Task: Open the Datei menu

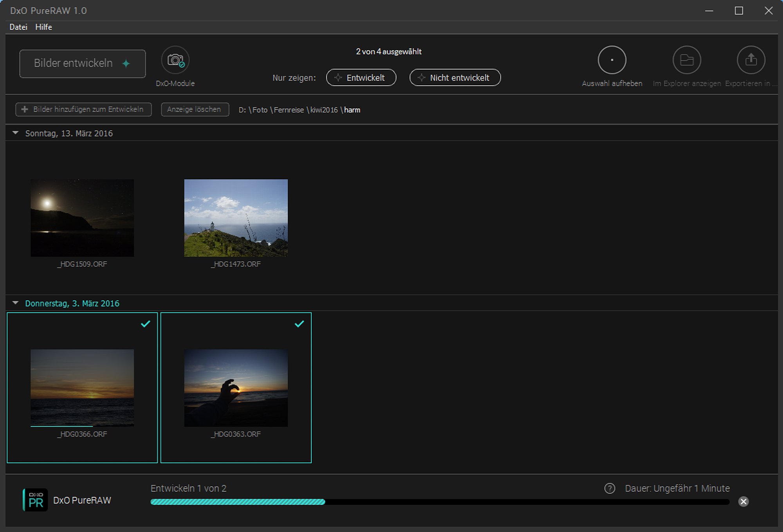Action: [x=18, y=27]
